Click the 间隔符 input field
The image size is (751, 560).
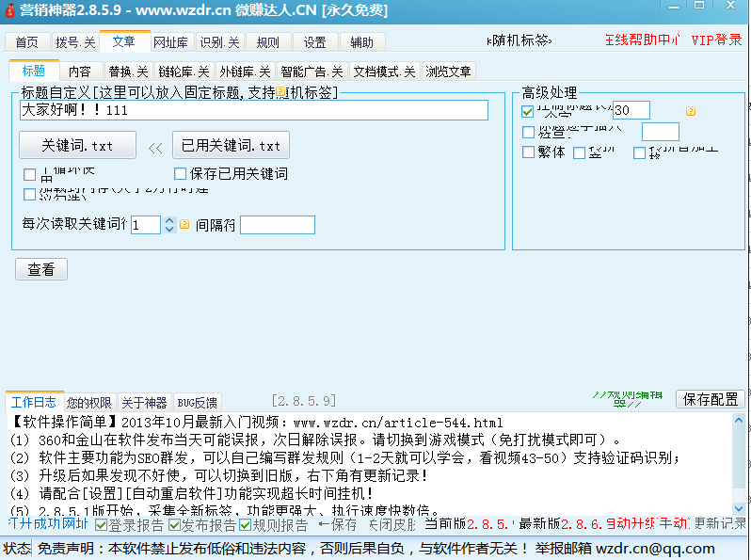click(x=278, y=225)
